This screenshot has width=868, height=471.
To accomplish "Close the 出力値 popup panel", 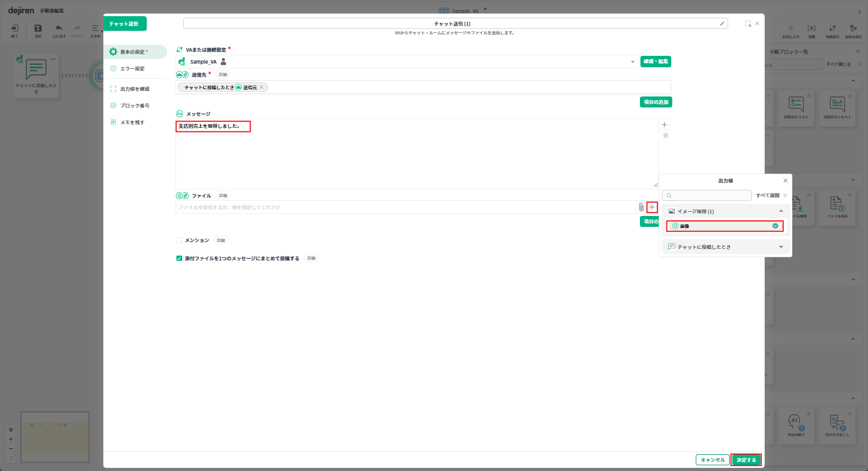I will [x=785, y=180].
